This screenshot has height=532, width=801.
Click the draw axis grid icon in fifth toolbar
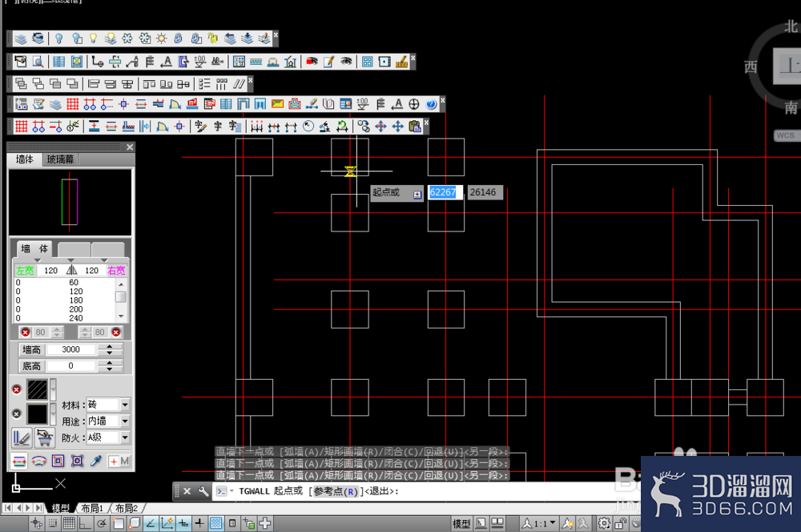(21, 127)
